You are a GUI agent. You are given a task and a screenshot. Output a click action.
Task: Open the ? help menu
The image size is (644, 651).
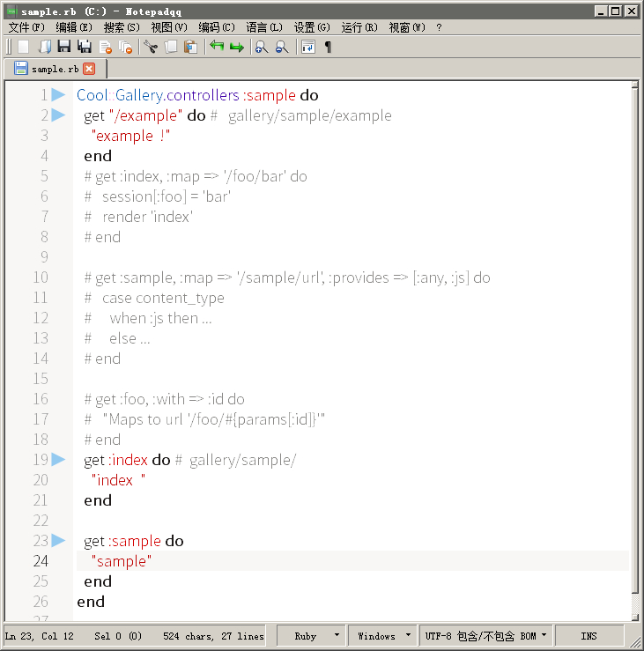(x=439, y=27)
